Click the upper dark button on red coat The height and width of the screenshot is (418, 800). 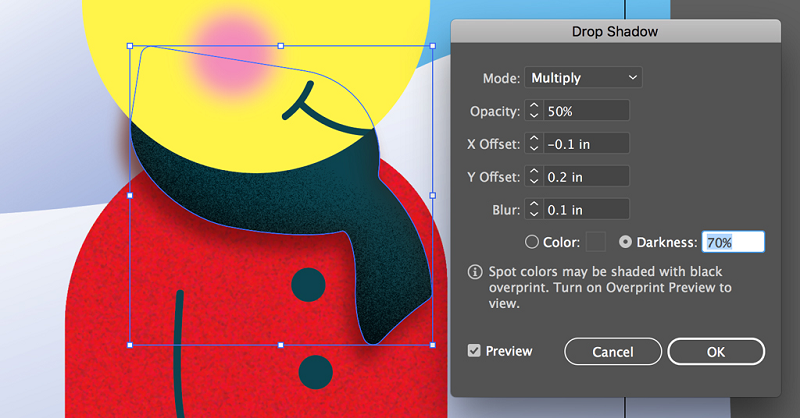tap(308, 286)
